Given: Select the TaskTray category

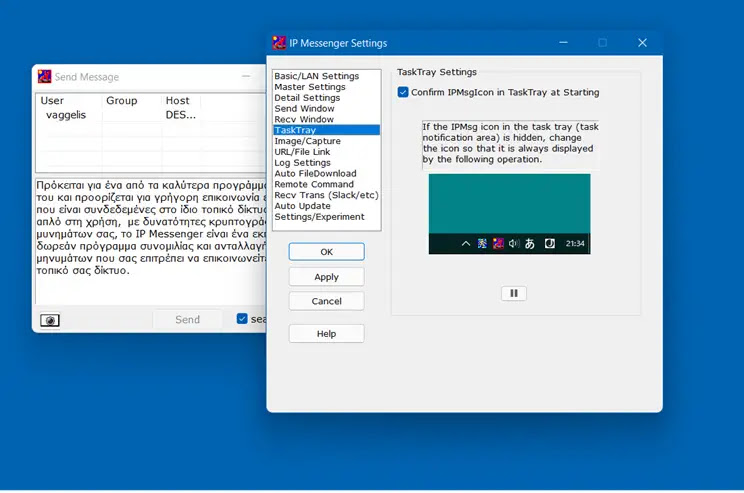Looking at the screenshot, I should 326,130.
